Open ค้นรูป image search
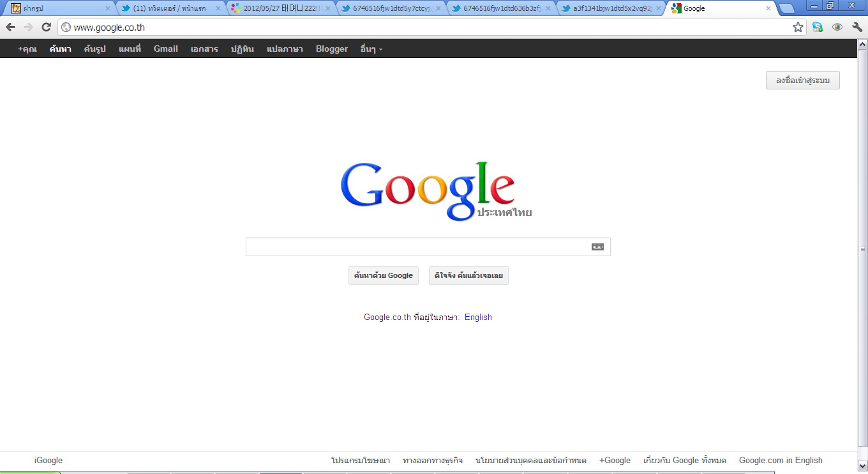 pyautogui.click(x=94, y=49)
